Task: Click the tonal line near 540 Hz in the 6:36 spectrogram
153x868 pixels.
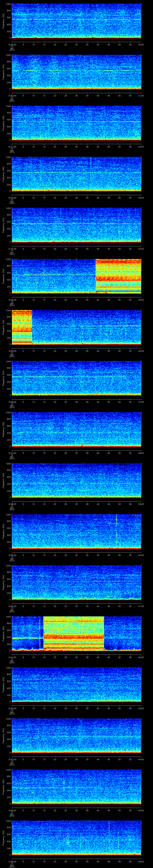Action: (69, 377)
